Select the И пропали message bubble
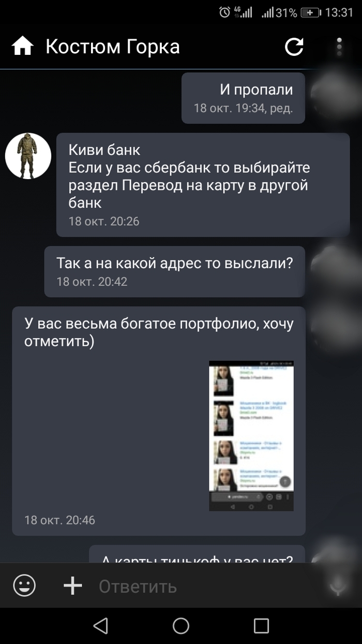The width and height of the screenshot is (362, 644). tap(243, 98)
